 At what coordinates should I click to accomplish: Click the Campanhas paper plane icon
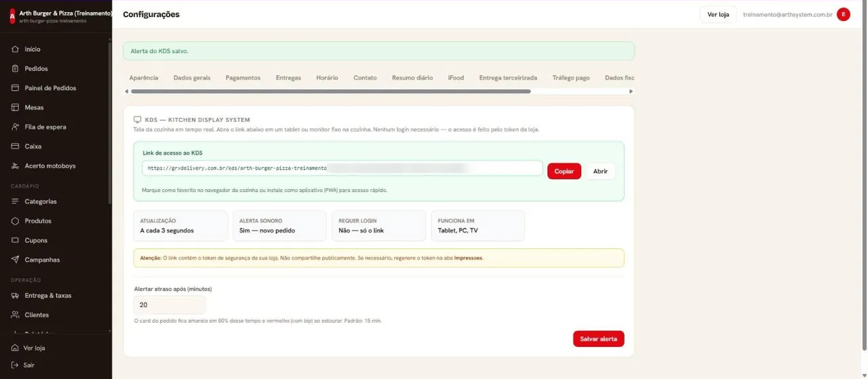[15, 260]
